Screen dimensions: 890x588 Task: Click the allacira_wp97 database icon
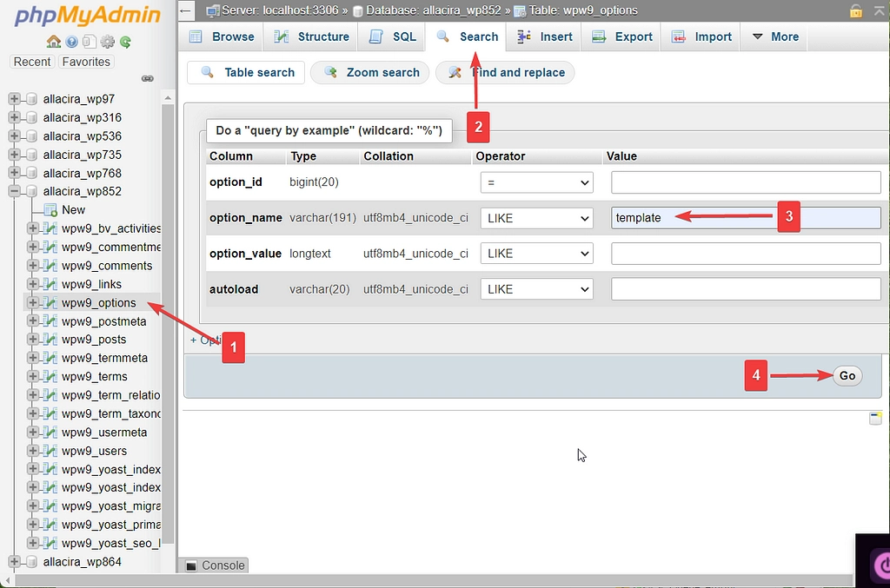32,99
